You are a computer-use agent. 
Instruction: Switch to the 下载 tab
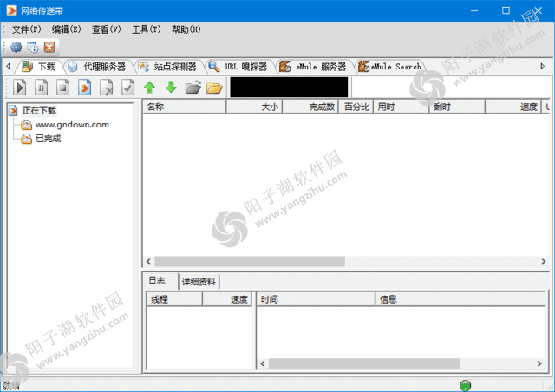tap(39, 67)
